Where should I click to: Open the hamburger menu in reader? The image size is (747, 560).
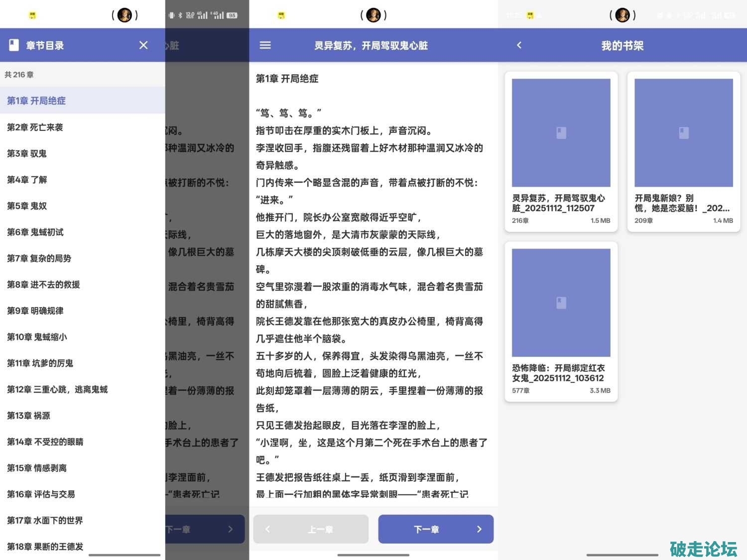[x=265, y=45]
